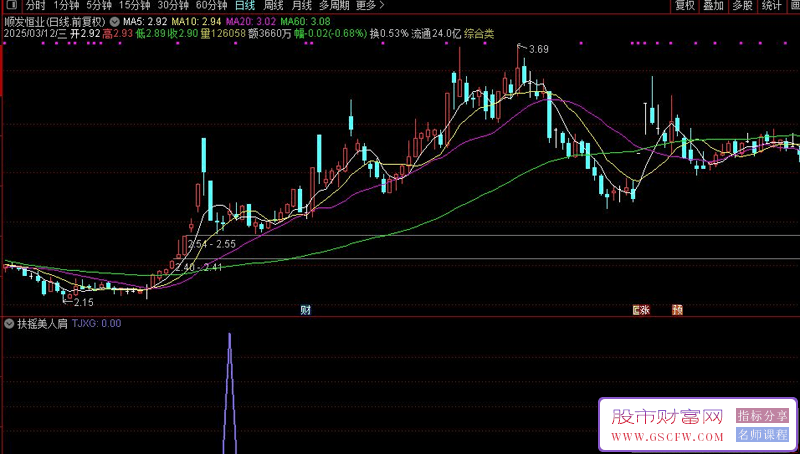Click the MA10: 2.94 moving average label

(196, 22)
